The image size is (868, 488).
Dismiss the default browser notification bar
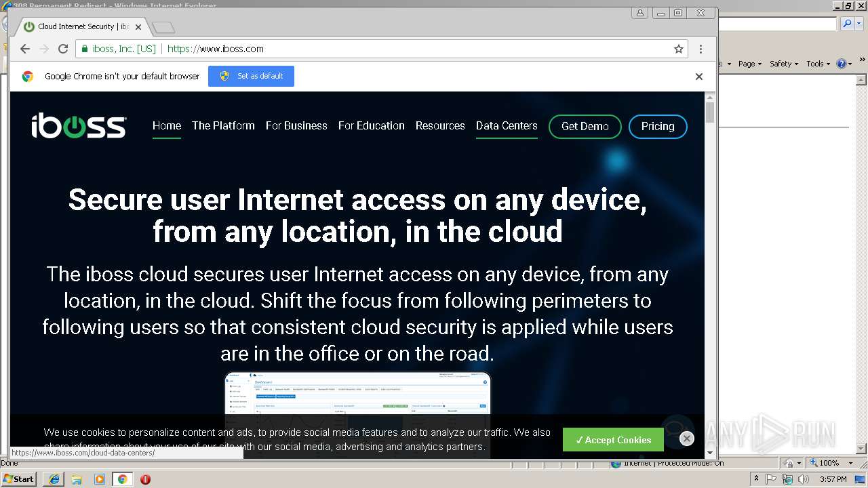pyautogui.click(x=699, y=77)
